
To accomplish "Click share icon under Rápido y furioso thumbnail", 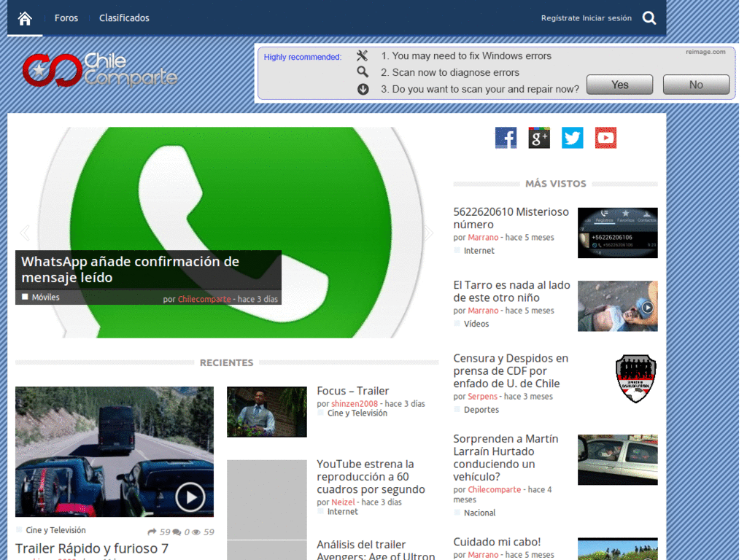I will coord(152,532).
